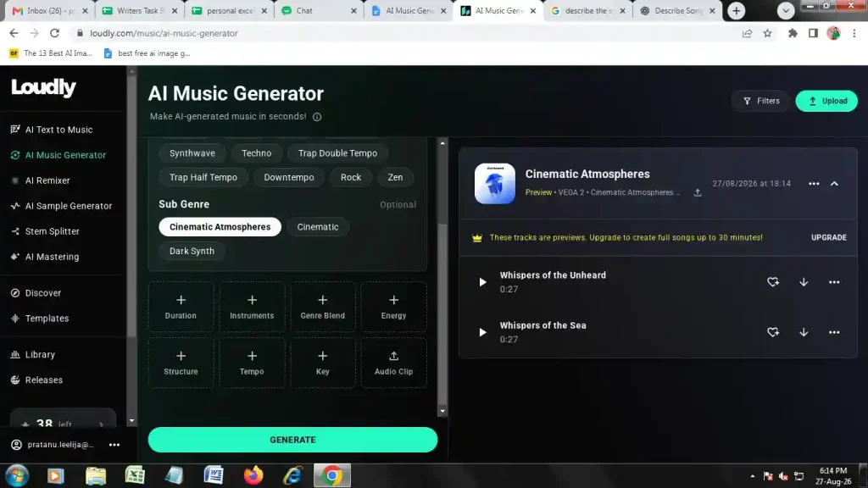Screen dimensions: 868x488
Task: Click the Loudly logo
Action: click(43, 87)
